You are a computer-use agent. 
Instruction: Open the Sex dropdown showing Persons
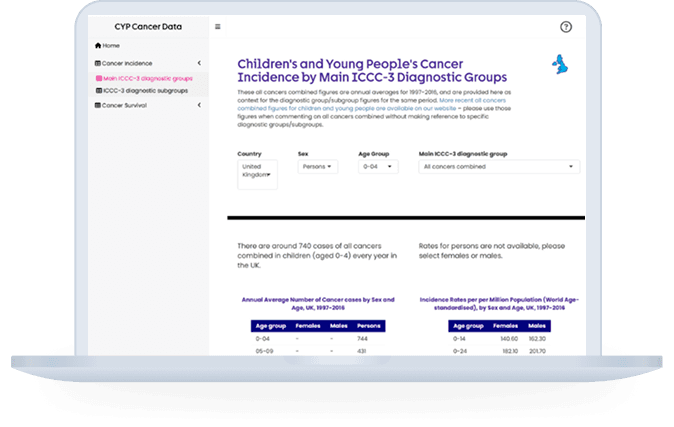coord(317,167)
